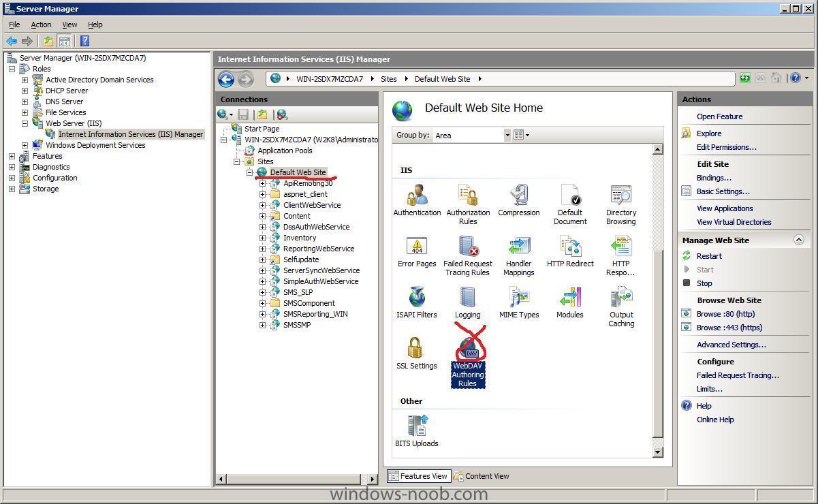Select the ReportingWebService tree item
The width and height of the screenshot is (818, 504).
tap(319, 249)
